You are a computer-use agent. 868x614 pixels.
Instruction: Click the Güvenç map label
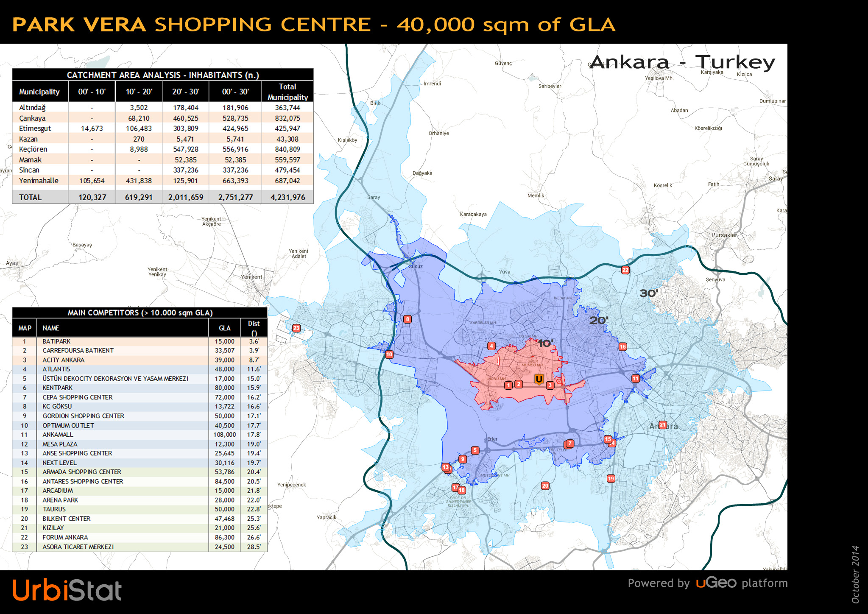tap(503, 63)
